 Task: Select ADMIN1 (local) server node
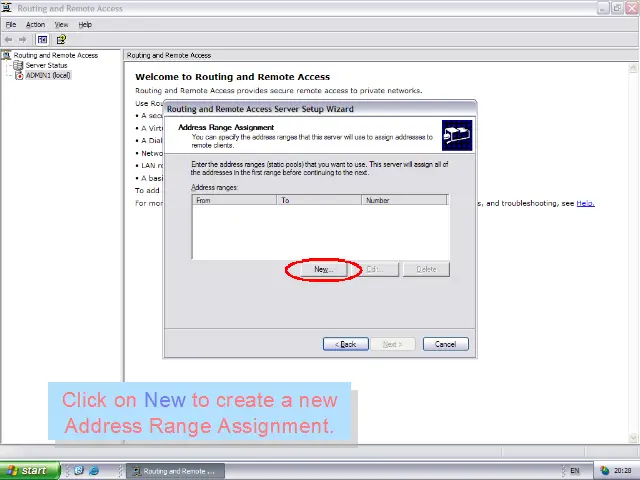48,75
